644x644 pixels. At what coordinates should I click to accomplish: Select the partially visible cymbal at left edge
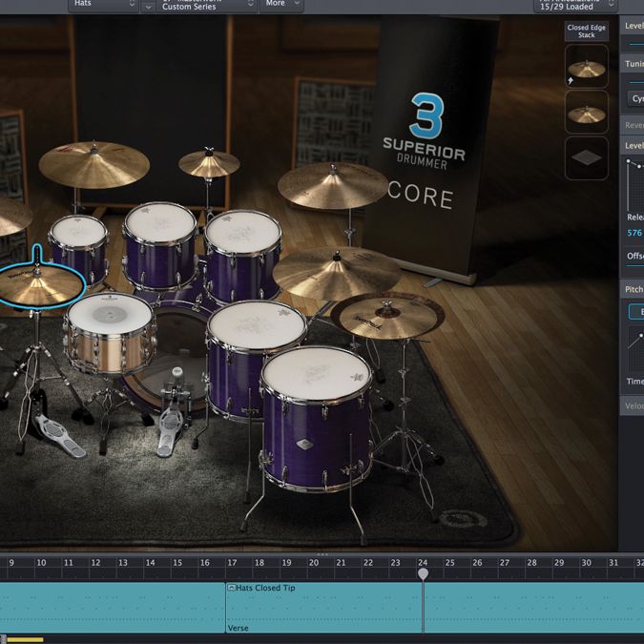pyautogui.click(x=13, y=217)
